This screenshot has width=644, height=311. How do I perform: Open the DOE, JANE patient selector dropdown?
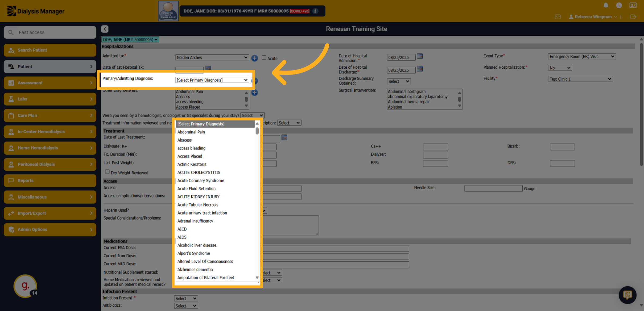tap(130, 39)
